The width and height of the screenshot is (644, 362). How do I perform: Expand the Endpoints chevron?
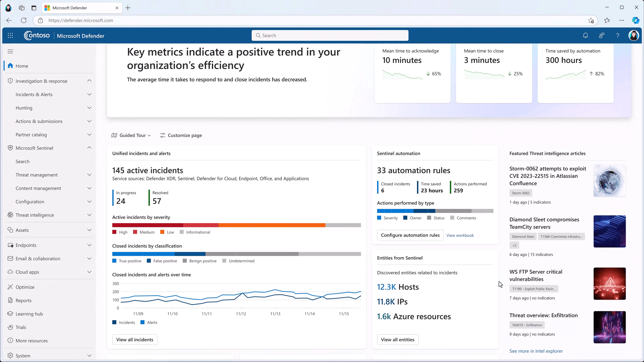coord(89,245)
